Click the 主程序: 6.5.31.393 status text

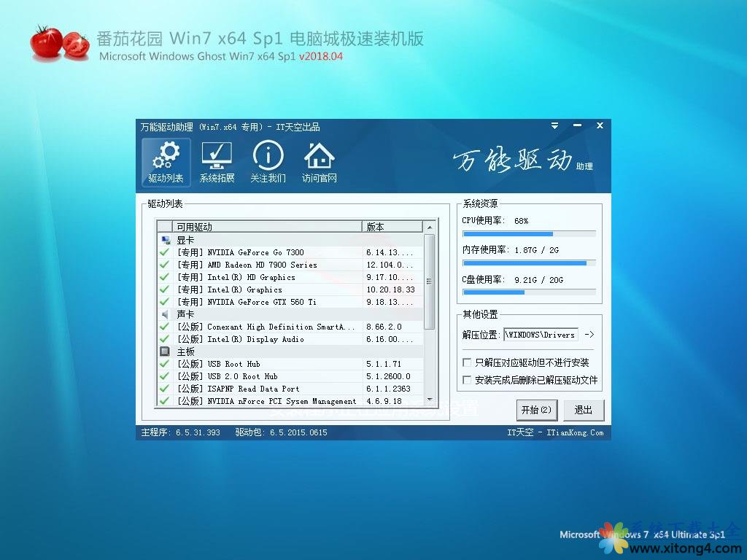coord(181,432)
